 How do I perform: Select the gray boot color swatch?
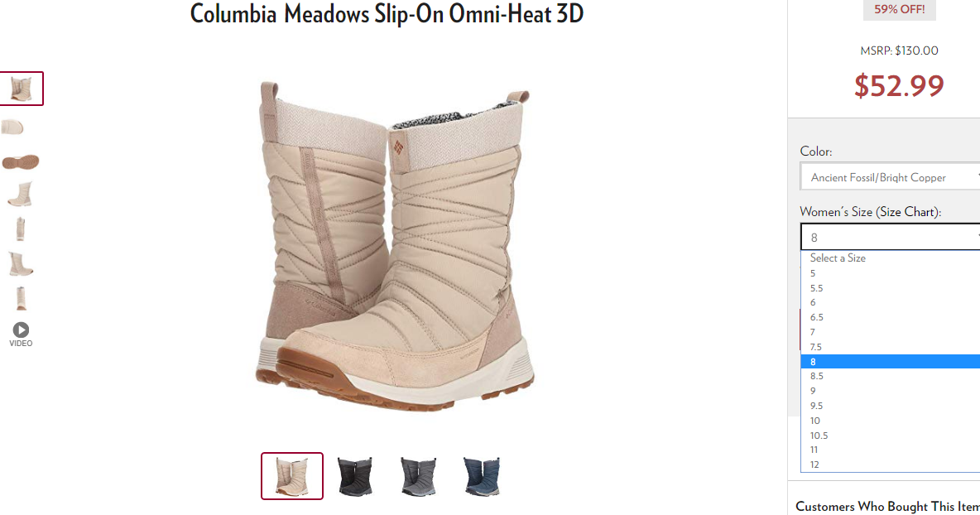[418, 476]
